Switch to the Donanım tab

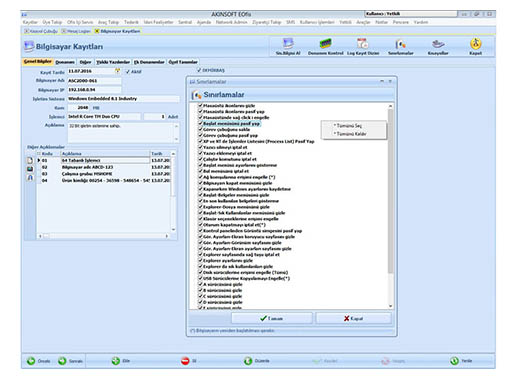[x=65, y=62]
